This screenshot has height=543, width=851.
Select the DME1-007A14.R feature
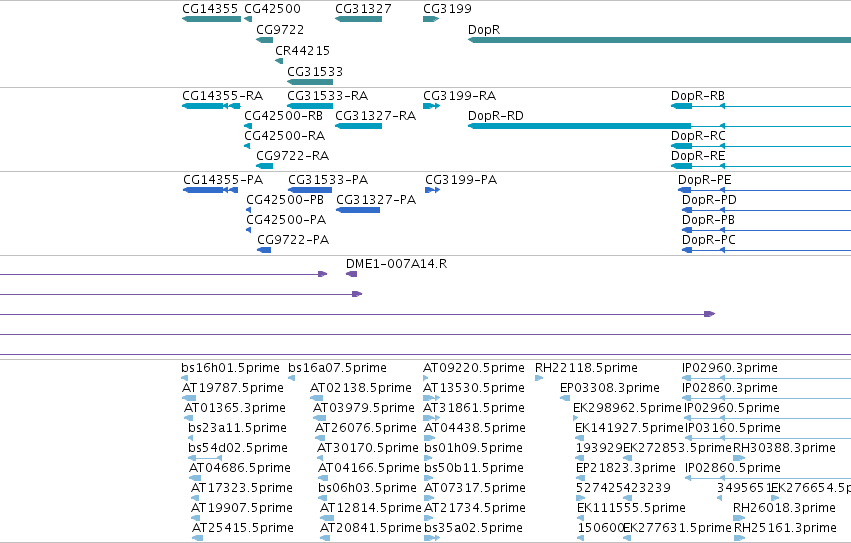[x=352, y=274]
